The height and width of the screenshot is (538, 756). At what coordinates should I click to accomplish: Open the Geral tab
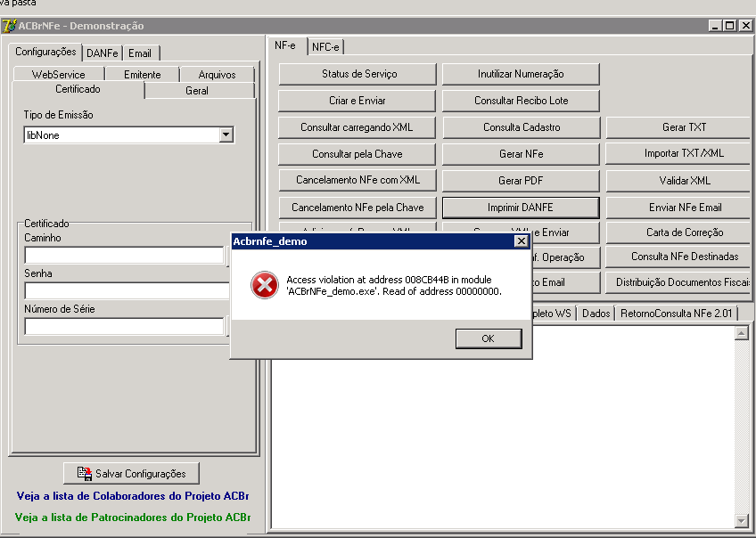pyautogui.click(x=197, y=91)
